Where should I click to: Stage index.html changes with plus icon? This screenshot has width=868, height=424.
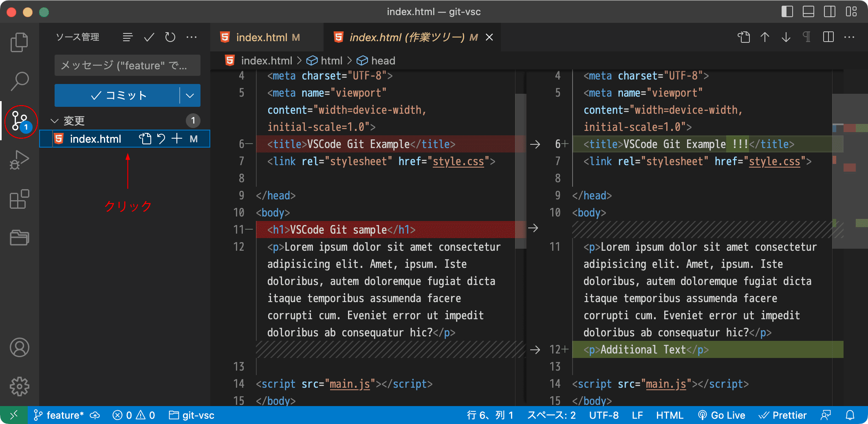(177, 139)
